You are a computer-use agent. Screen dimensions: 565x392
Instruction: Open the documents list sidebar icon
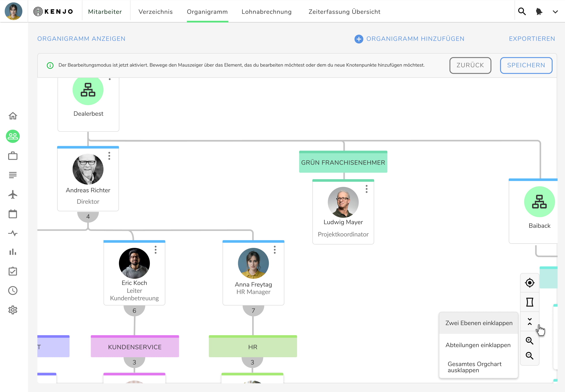13,175
